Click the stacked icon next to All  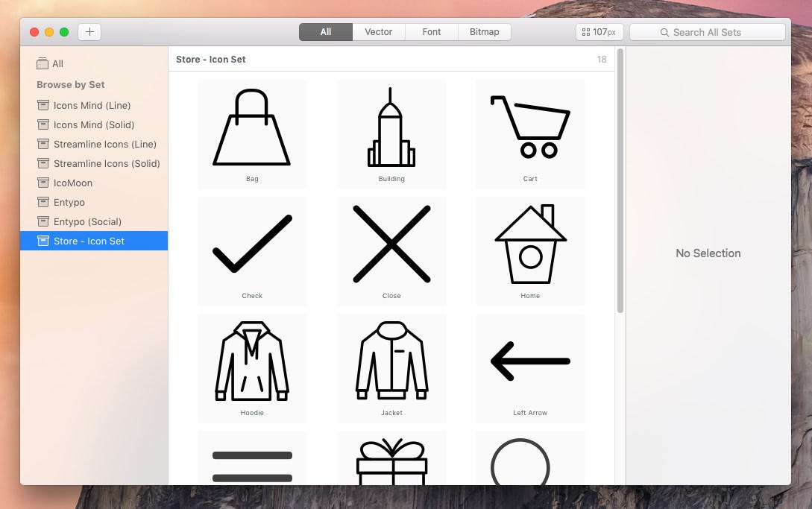43,63
